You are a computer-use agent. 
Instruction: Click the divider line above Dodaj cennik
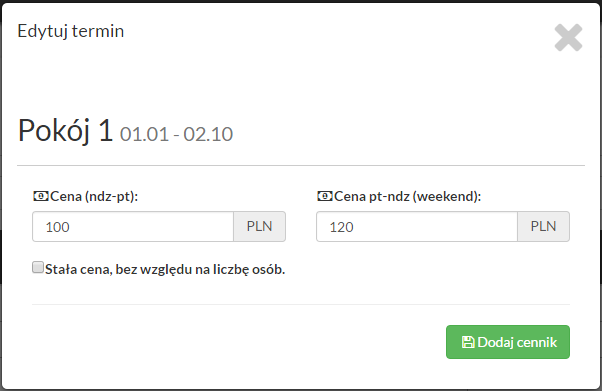click(301, 305)
